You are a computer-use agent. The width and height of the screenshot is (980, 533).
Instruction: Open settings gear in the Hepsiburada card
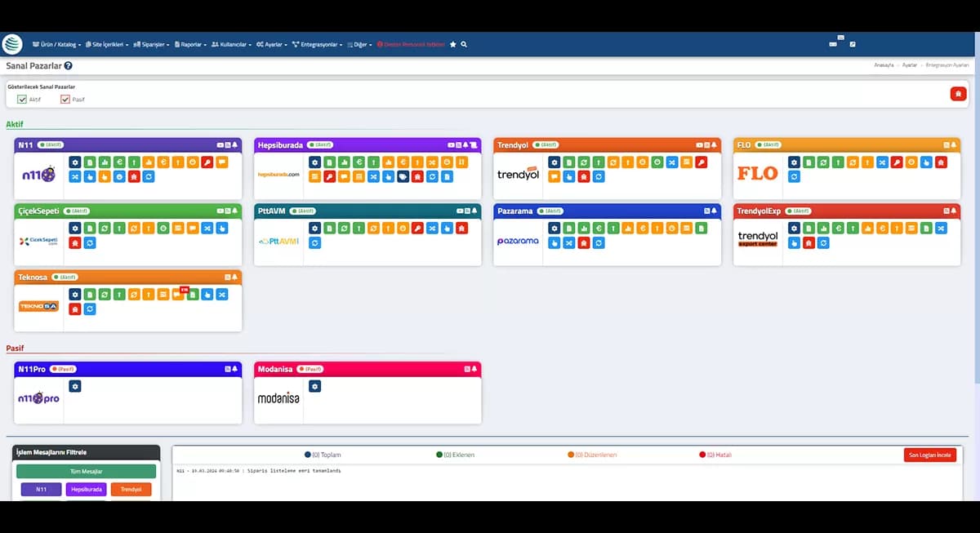(314, 162)
